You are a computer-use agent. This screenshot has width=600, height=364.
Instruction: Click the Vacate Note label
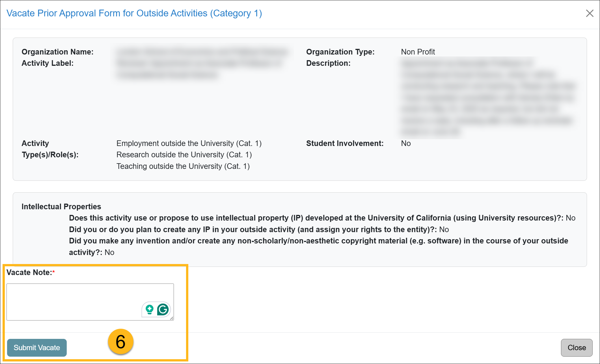point(29,272)
